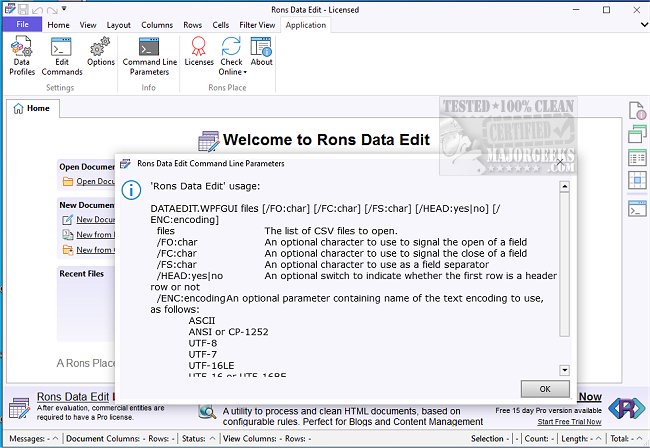
Task: Click document info icon in right sidebar
Action: click(x=637, y=110)
